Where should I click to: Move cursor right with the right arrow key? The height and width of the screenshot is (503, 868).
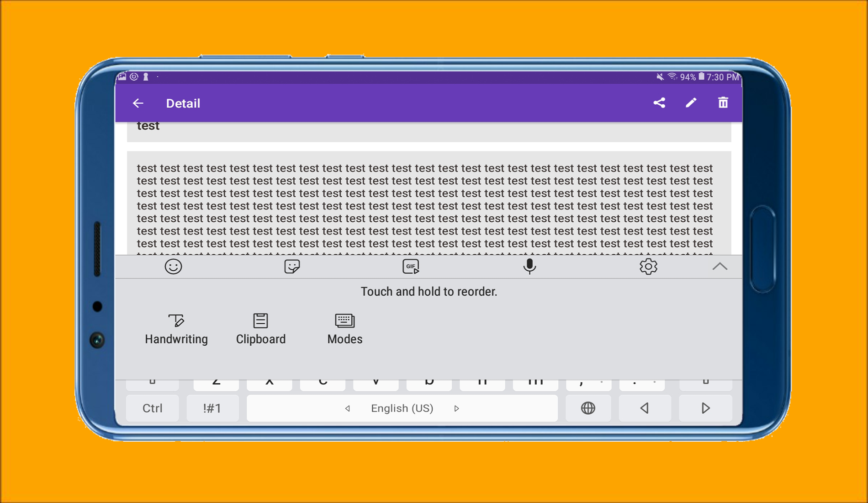click(x=705, y=408)
